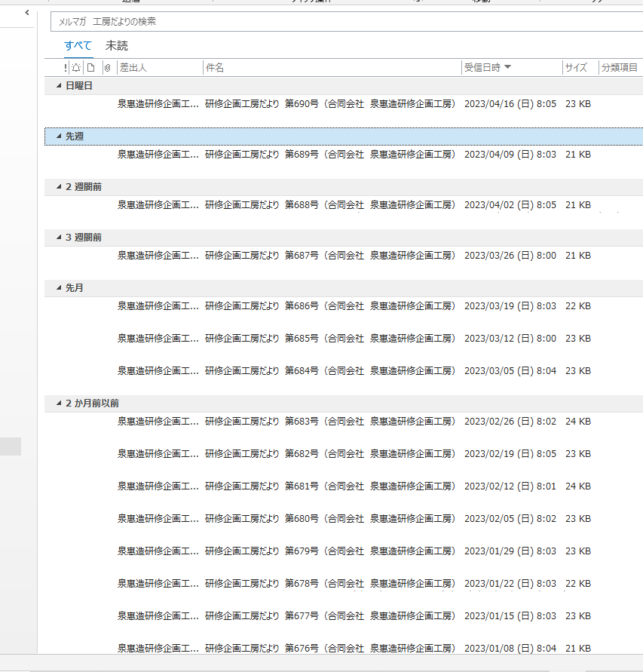This screenshot has height=672, width=643.
Task: Click the attachment paperclip column header
Action: coord(108,68)
